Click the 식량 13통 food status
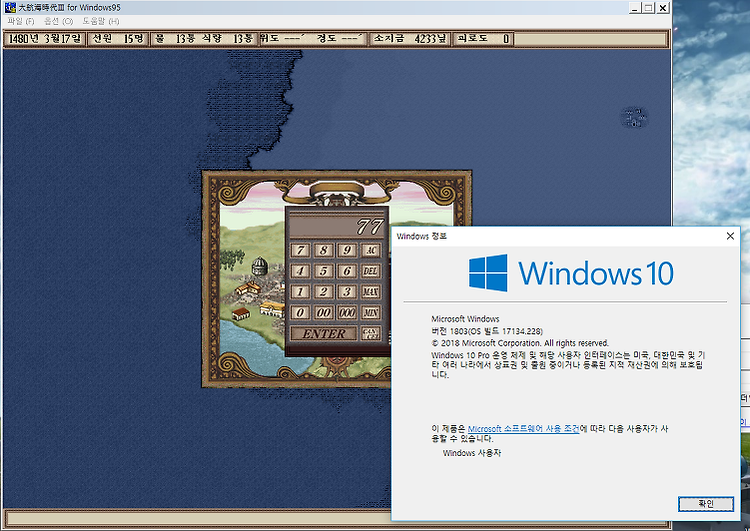This screenshot has height=531, width=750. (227, 39)
